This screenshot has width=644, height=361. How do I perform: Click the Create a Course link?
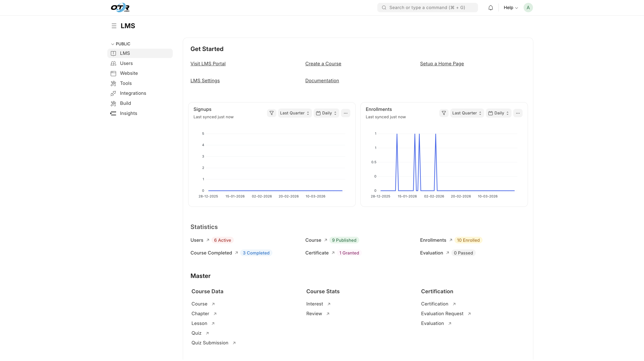323,64
